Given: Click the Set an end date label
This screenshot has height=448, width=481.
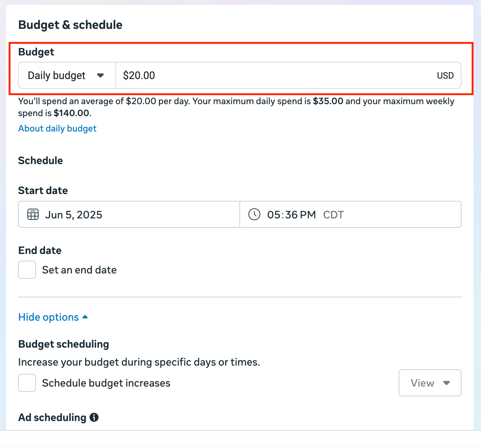Looking at the screenshot, I should coord(79,270).
